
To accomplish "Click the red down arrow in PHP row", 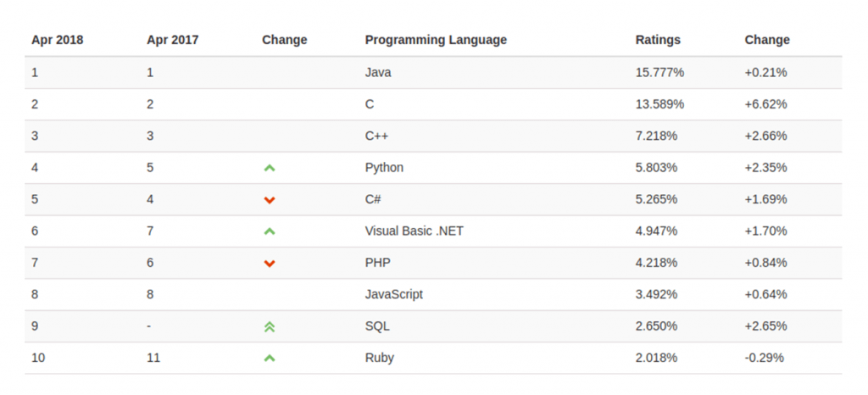I will (x=269, y=264).
